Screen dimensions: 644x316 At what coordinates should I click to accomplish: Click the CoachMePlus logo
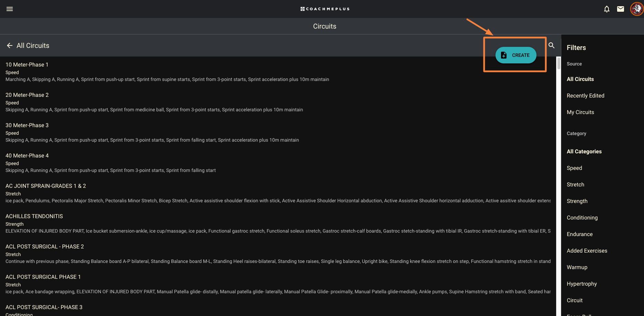(325, 9)
